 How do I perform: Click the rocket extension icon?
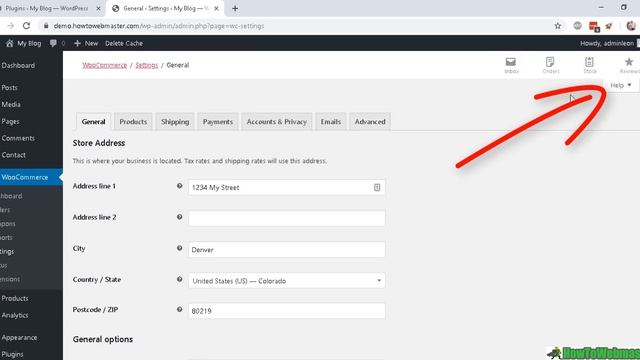pos(609,26)
